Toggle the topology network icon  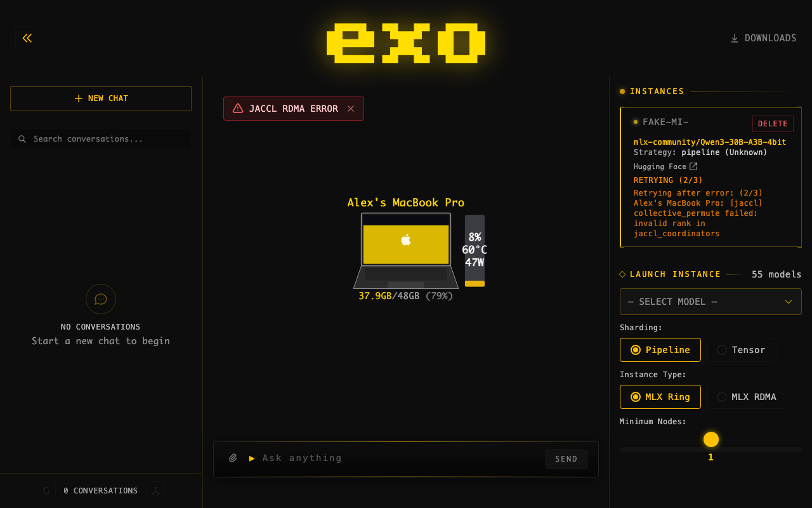point(155,491)
